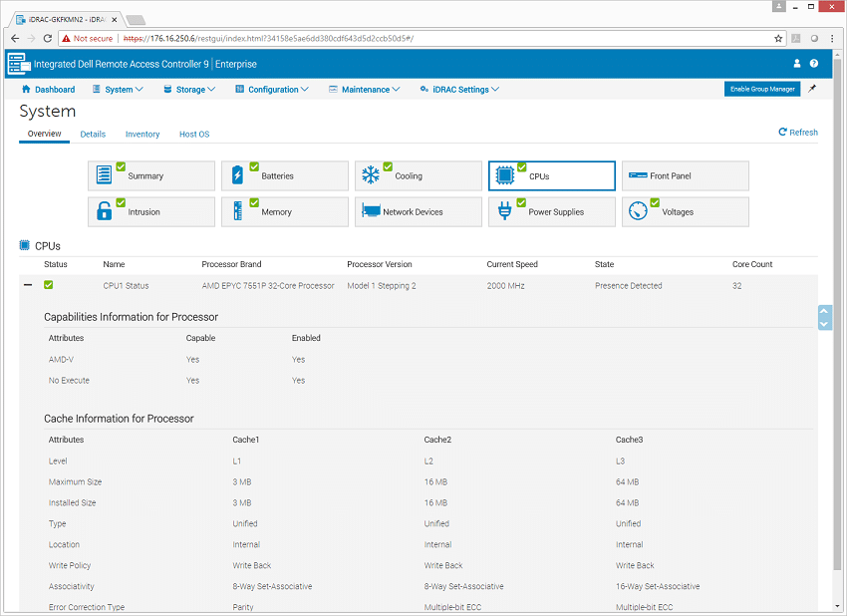Click the Model 1 Stepping 2 value
Image resolution: width=847 pixels, height=616 pixels.
point(382,285)
